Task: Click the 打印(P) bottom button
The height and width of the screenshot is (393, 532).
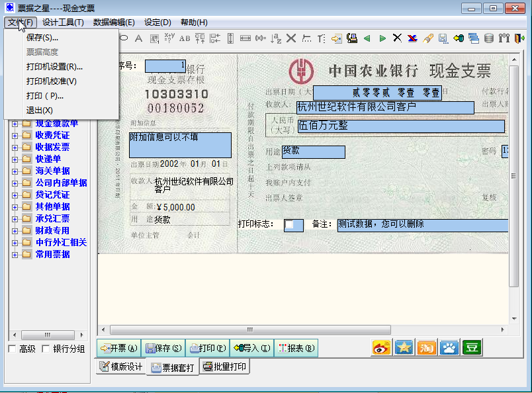Action: [x=208, y=348]
